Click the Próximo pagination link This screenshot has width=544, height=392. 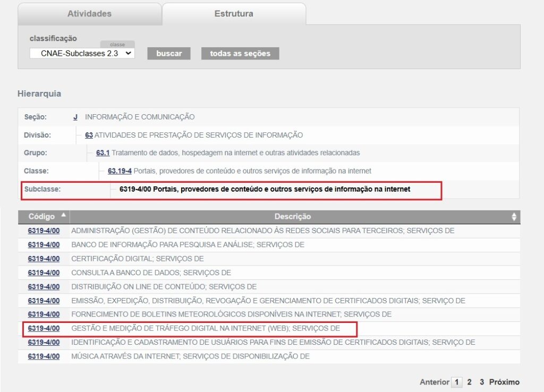pyautogui.click(x=503, y=382)
